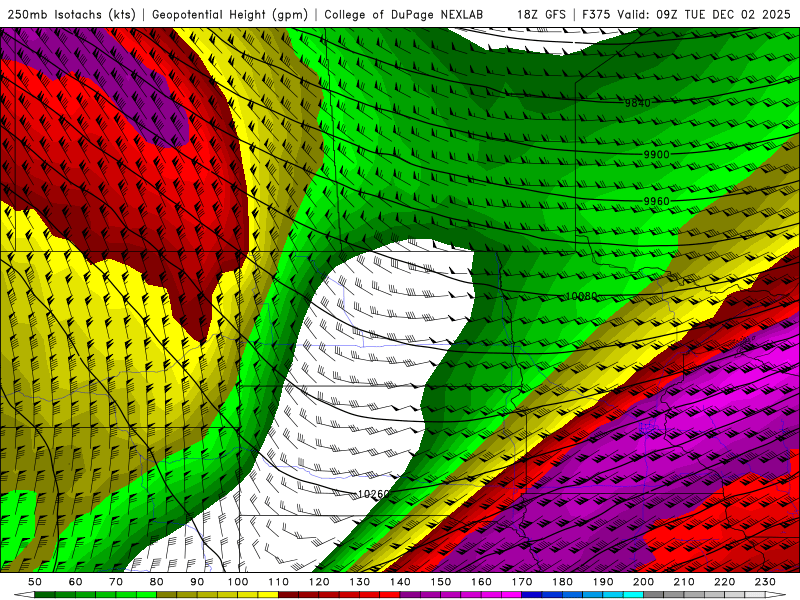Click the 130 value on the color scale

360,582
